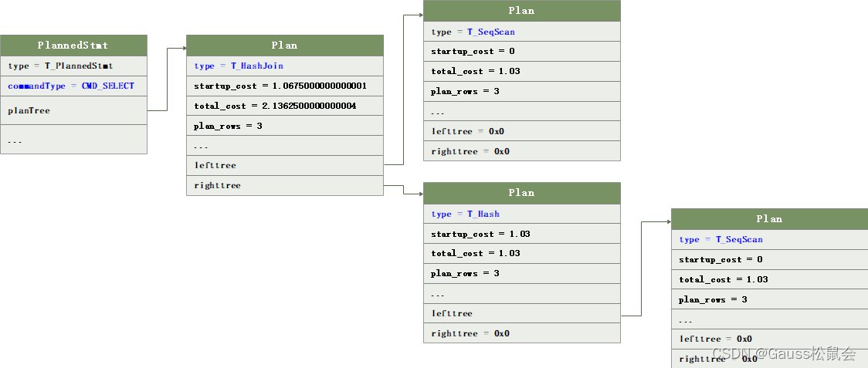Click 'total_cost = 2.1362500000000004' row
The height and width of the screenshot is (368, 868).
pyautogui.click(x=284, y=106)
